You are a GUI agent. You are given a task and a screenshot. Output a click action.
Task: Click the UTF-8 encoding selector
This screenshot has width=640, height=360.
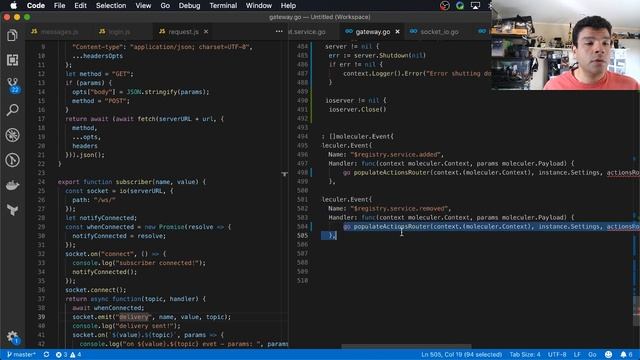pos(557,354)
